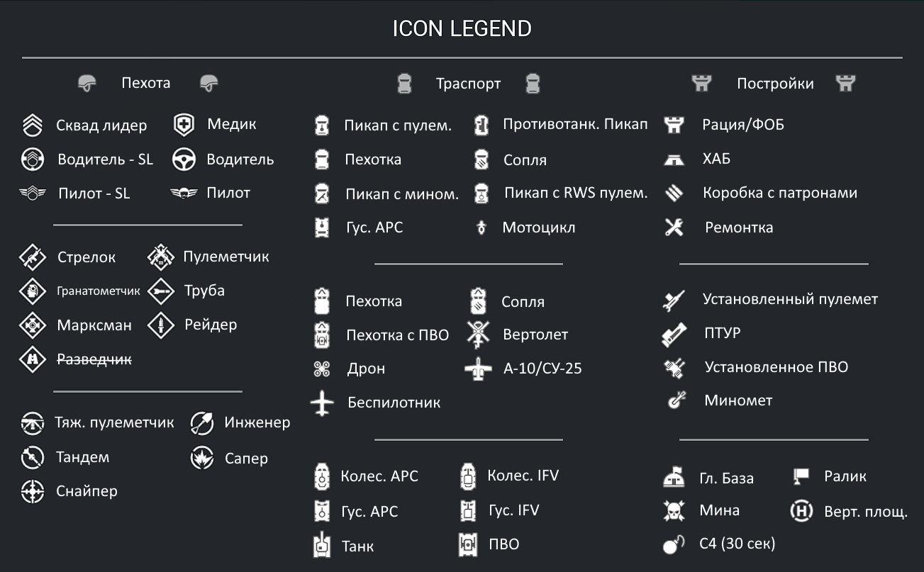Click the Пулеметчик diamond icon
Image resolution: width=924 pixels, height=572 pixels.
[x=161, y=257]
